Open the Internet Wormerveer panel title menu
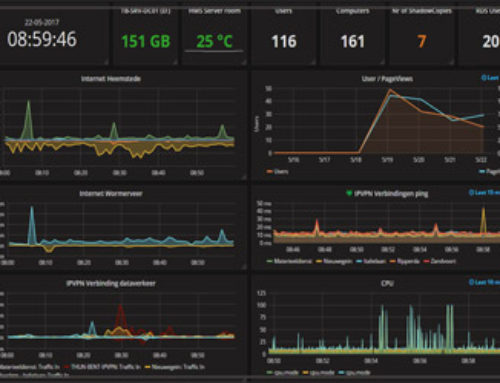Viewport: 500px width, 383px height. click(111, 194)
